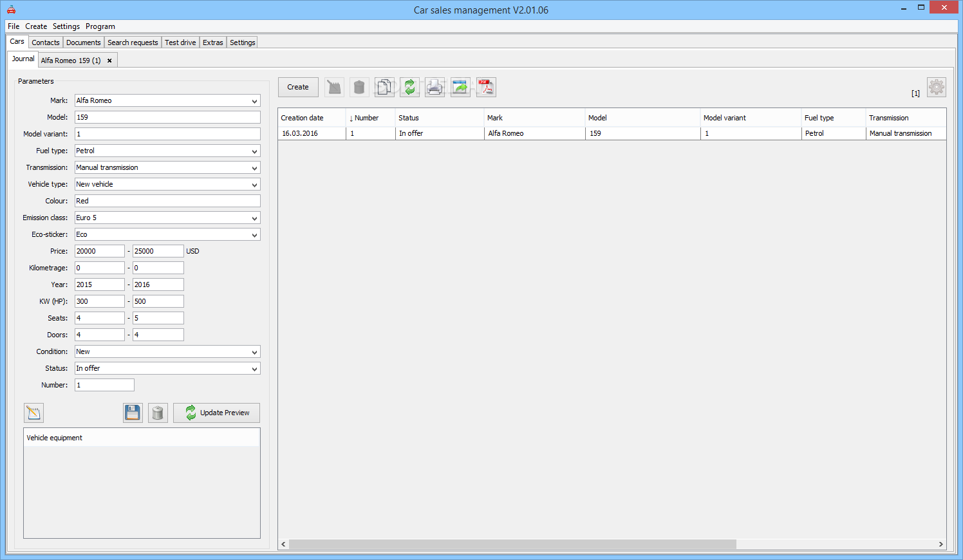Click the red car application icon in title bar
This screenshot has width=963, height=560.
pyautogui.click(x=11, y=10)
